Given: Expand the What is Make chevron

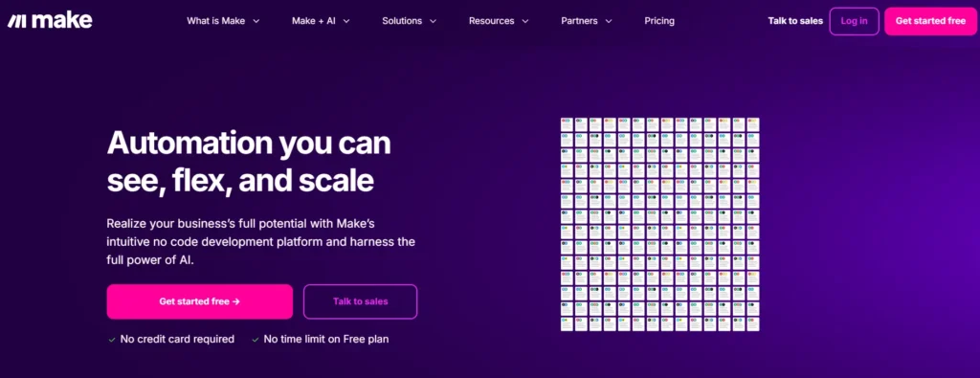Looking at the screenshot, I should [x=256, y=21].
